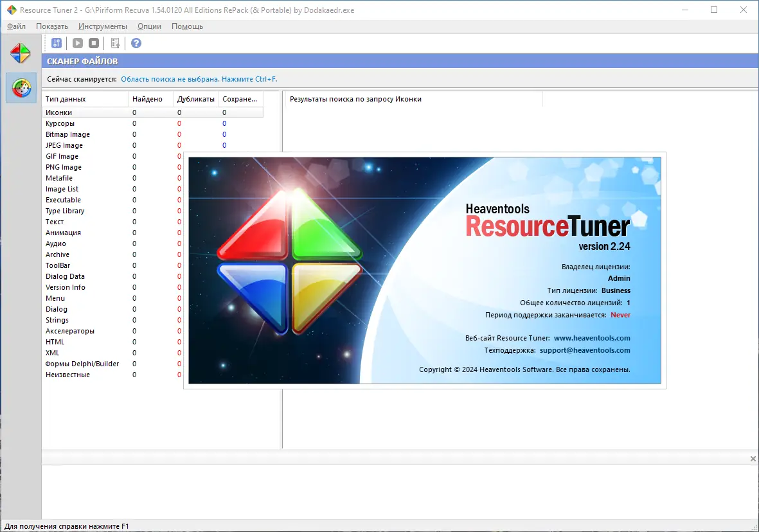Click the splash screen gem logo

coord(289,262)
